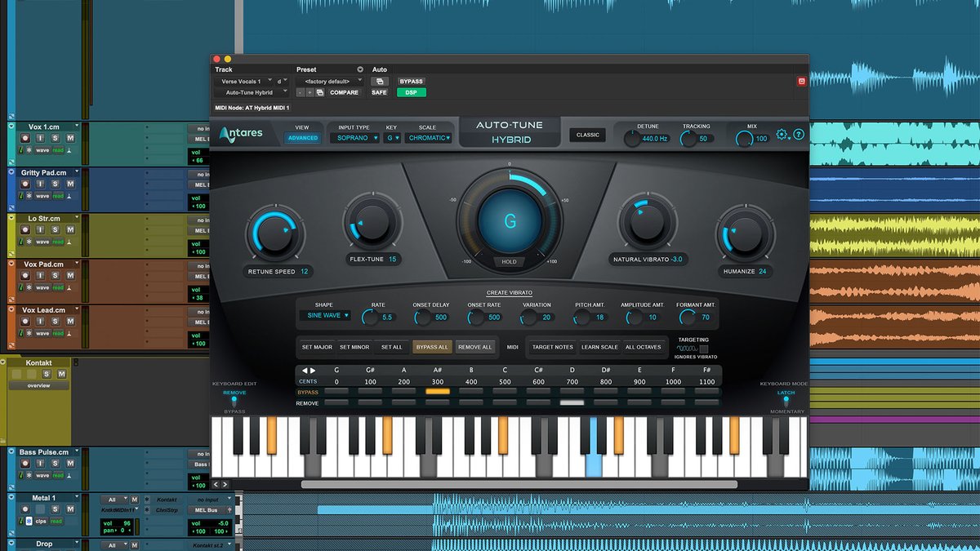Click the help question mark icon

[798, 134]
